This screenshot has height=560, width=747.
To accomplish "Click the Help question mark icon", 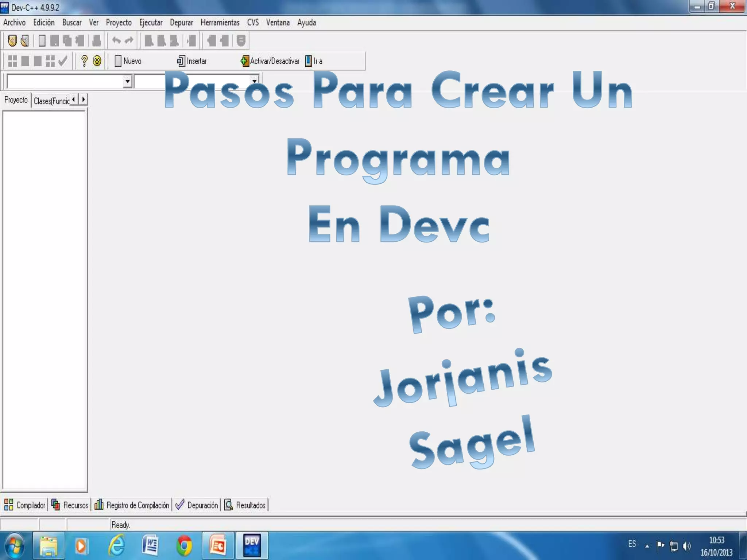I will 84,61.
